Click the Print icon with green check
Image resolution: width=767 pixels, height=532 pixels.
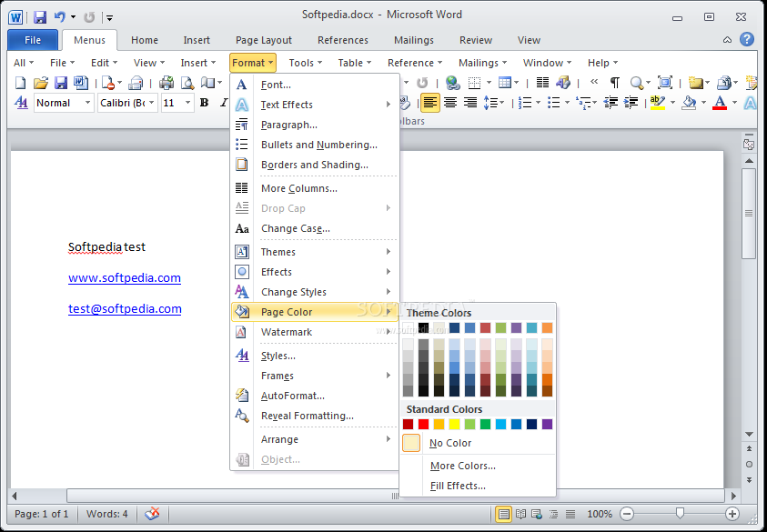tap(167, 83)
